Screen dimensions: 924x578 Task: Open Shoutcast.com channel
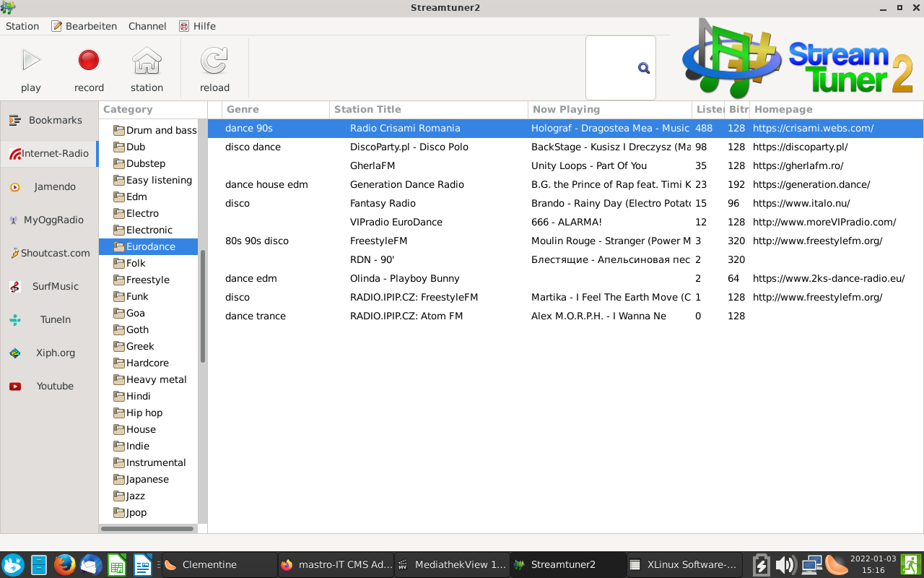(x=49, y=254)
